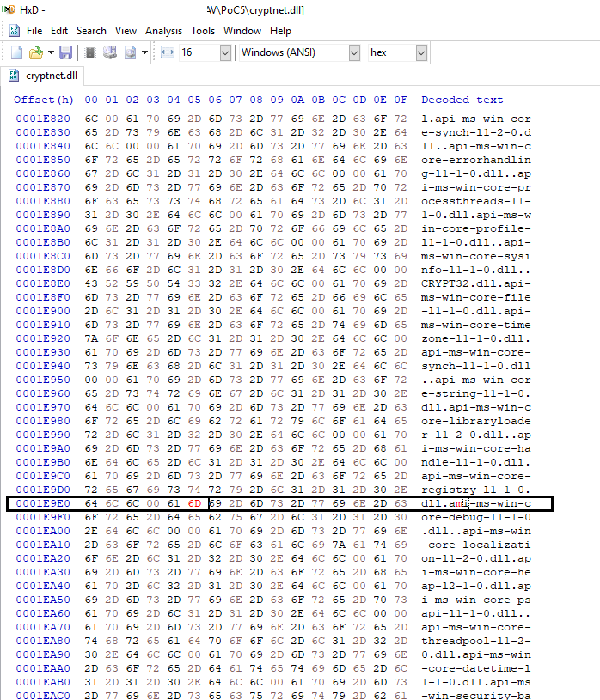Expand the arrow beside the disk image icon
Viewport: 600px width, 700px height.
tap(144, 53)
